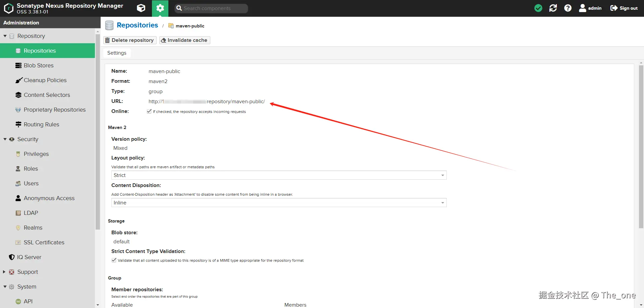
Task: Click the Sonatype Nexus logo icon
Action: pyautogui.click(x=8, y=8)
